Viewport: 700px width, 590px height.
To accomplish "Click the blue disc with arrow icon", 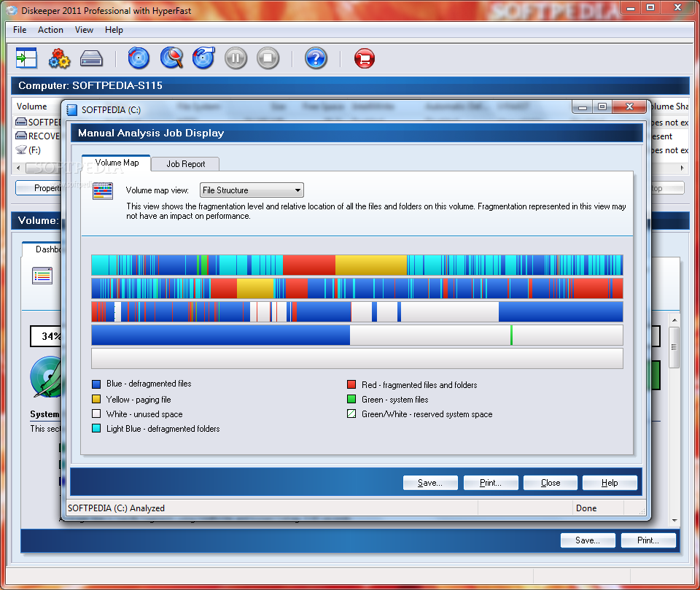I will tap(203, 58).
